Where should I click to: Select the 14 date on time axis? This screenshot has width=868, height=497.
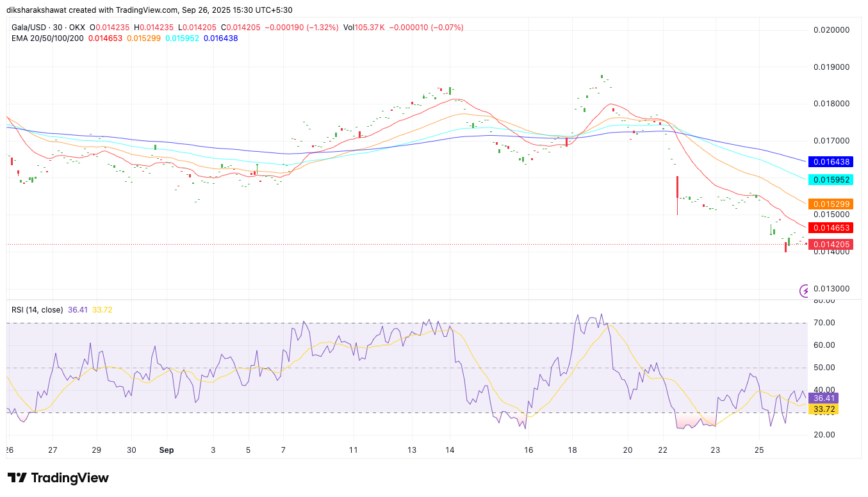pyautogui.click(x=450, y=450)
